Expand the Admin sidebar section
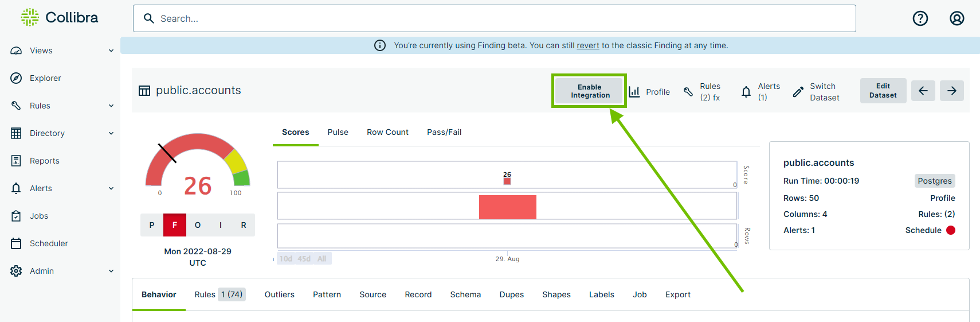 point(111,271)
